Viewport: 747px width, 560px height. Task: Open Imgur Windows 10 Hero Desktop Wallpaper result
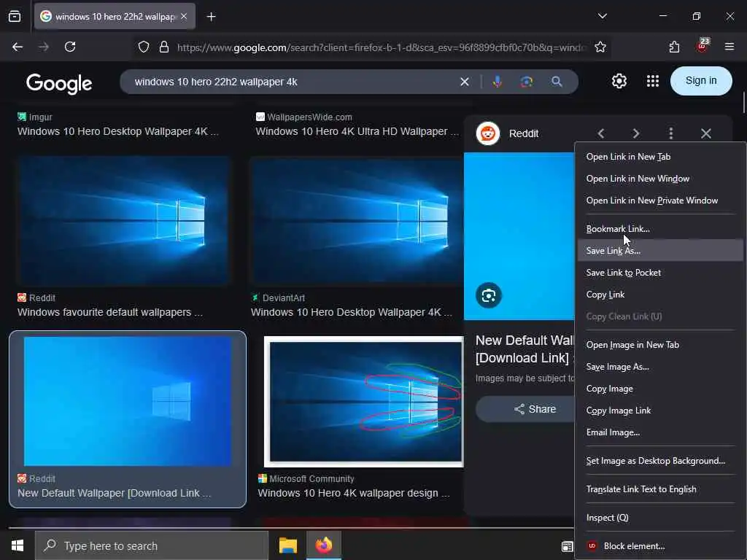point(117,131)
